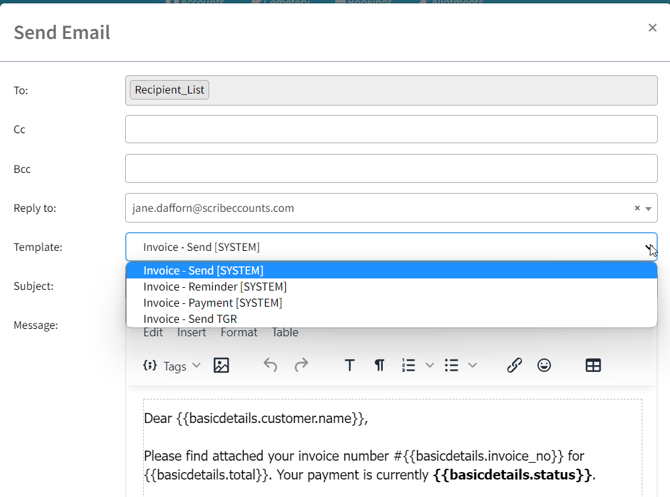Expand bullet list style options

tap(472, 365)
